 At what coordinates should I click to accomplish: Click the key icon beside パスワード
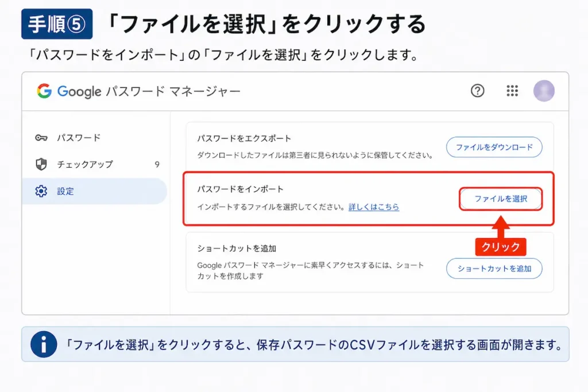point(41,138)
